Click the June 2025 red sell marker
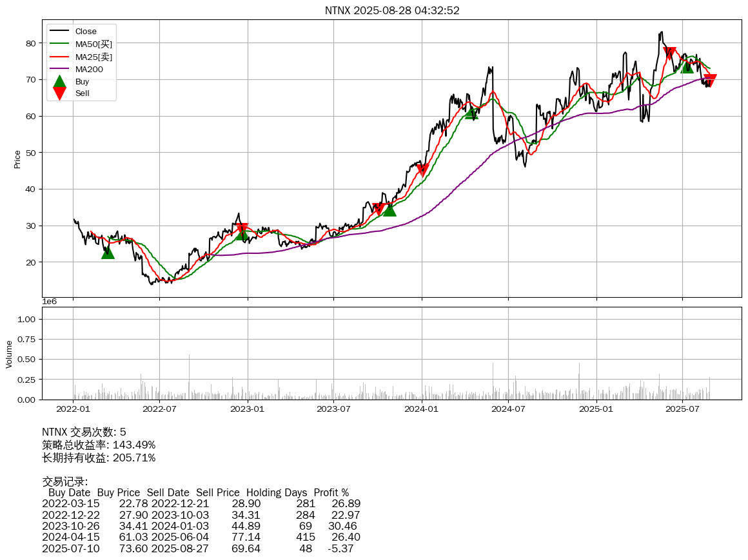748x560 pixels. (669, 53)
